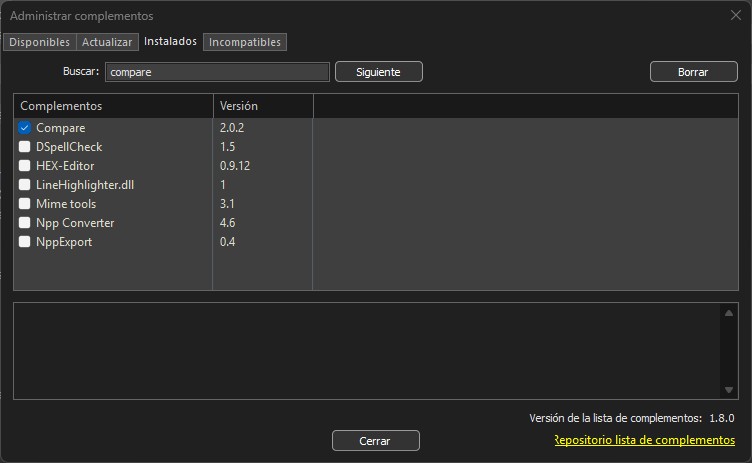Click the Siguiente search button
752x463 pixels.
pos(378,72)
